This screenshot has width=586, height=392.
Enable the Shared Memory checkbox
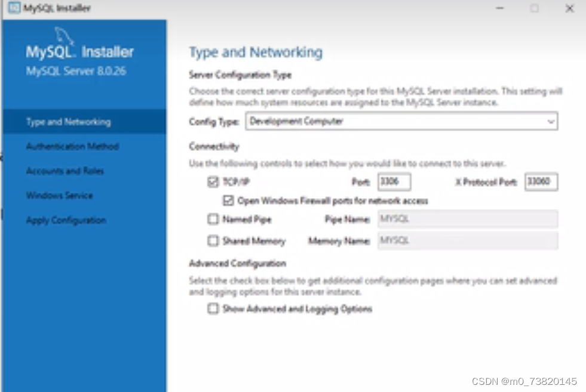coord(213,241)
